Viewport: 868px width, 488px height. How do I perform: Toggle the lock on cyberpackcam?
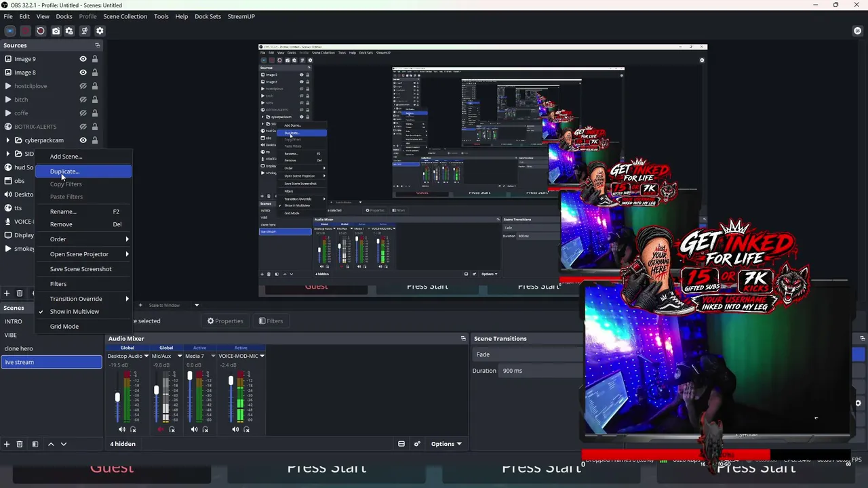(x=95, y=140)
